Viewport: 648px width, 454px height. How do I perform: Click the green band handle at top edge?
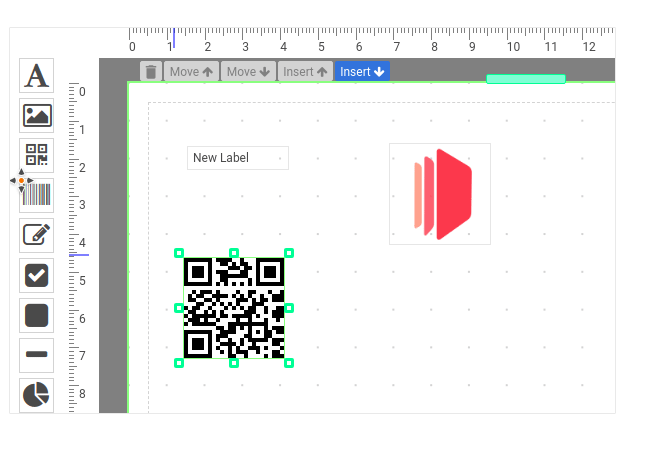526,79
